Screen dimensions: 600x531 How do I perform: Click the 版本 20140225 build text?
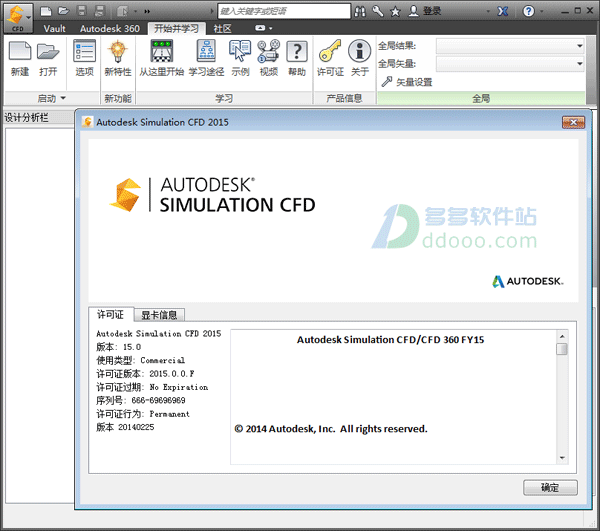pyautogui.click(x=125, y=427)
